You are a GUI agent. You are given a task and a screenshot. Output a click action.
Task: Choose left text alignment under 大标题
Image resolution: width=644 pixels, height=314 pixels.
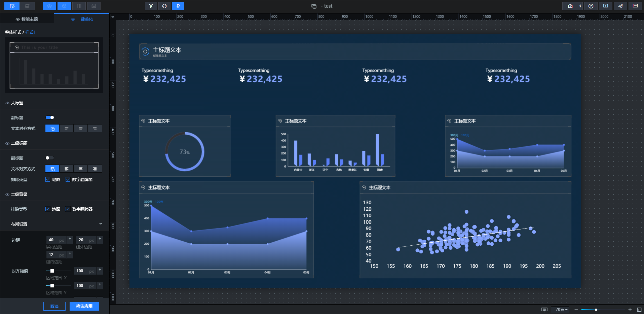click(67, 129)
